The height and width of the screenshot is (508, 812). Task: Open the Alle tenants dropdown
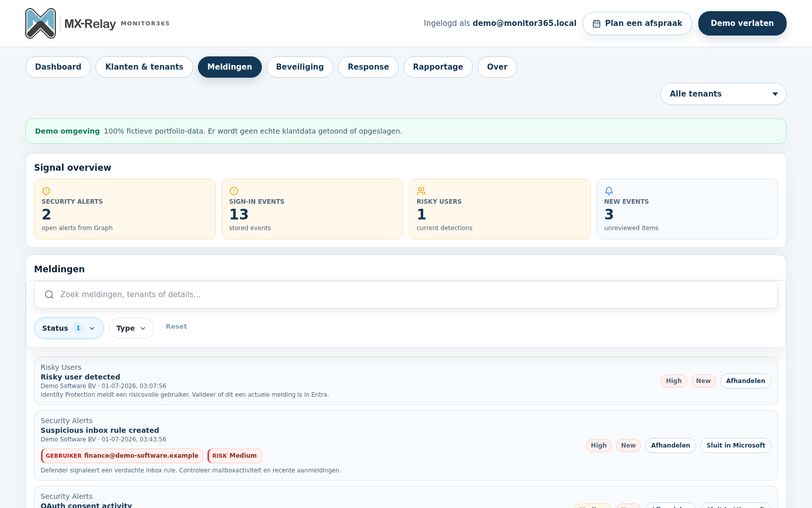723,94
